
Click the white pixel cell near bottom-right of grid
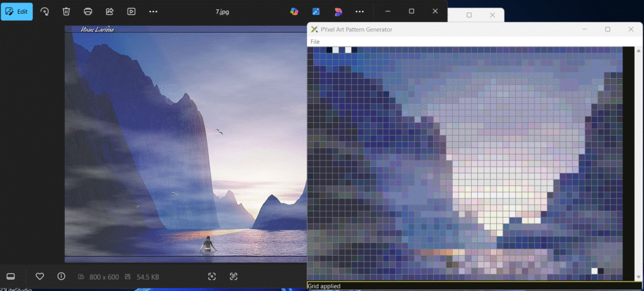tap(594, 271)
